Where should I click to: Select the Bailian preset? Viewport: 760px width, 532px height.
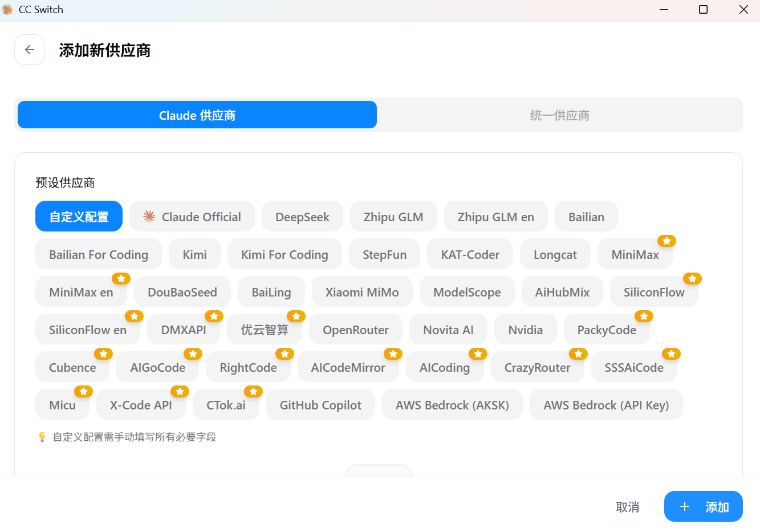pos(586,216)
